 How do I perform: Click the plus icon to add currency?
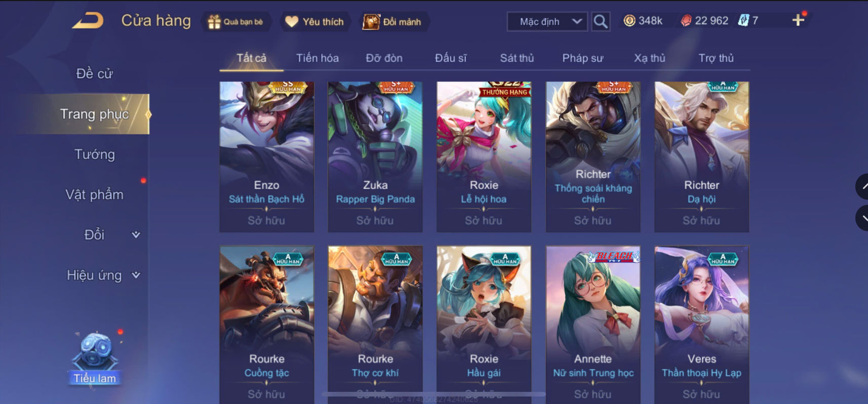tap(798, 20)
